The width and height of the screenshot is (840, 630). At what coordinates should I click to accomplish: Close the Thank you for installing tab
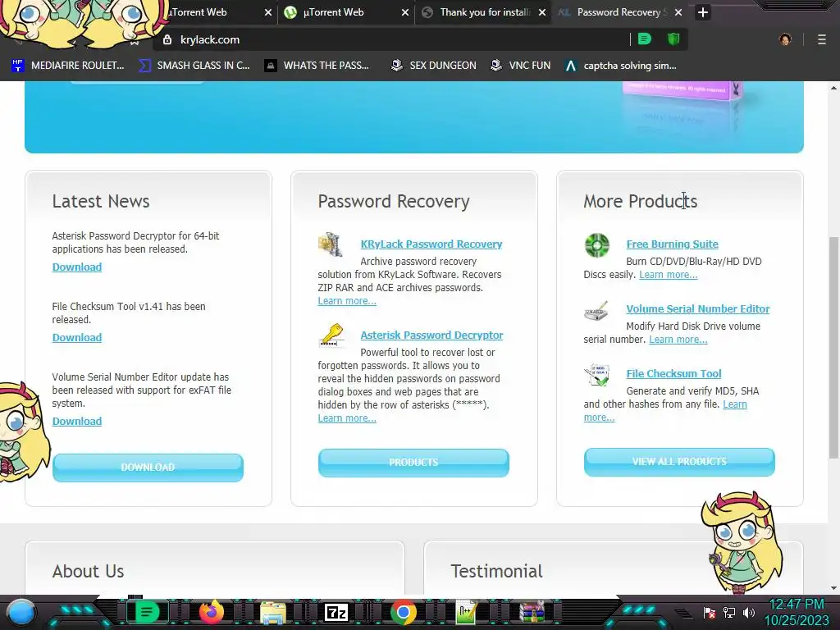(x=542, y=12)
